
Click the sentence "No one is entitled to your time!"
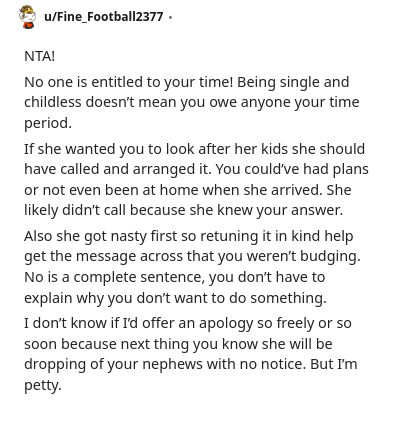coord(128,82)
